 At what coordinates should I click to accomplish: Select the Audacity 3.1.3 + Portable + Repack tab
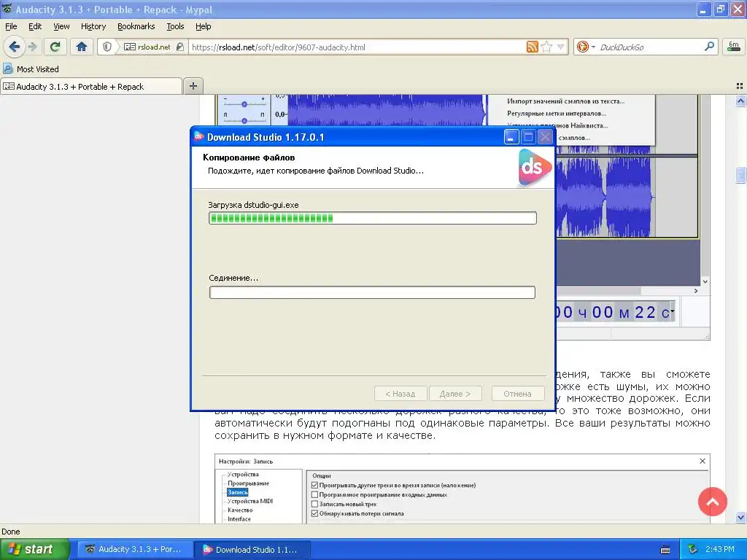(91, 87)
